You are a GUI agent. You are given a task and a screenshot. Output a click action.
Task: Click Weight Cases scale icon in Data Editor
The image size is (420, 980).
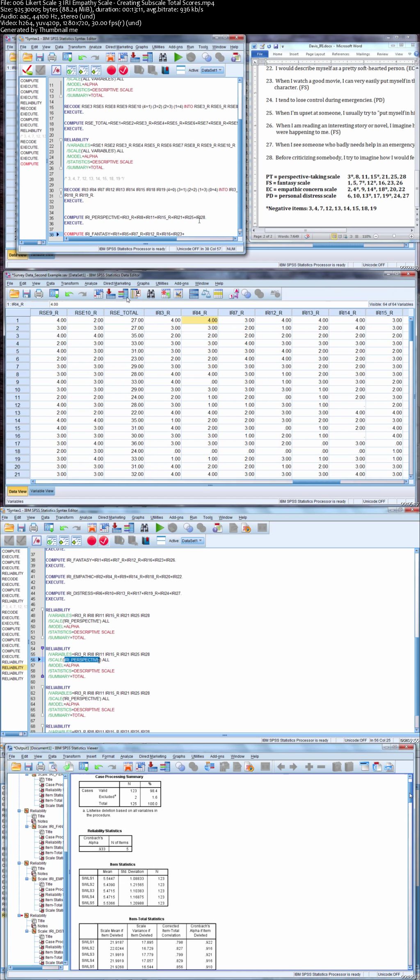[x=206, y=294]
